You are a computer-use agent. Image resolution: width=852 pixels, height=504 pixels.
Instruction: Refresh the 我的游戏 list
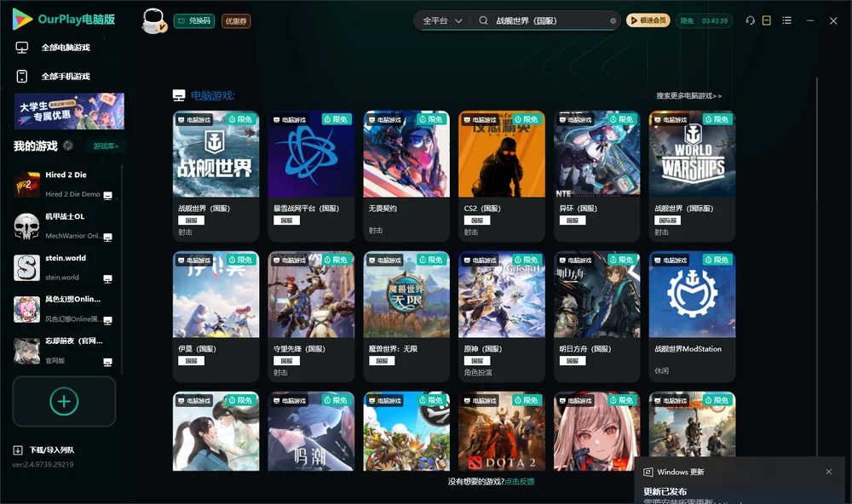[68, 146]
